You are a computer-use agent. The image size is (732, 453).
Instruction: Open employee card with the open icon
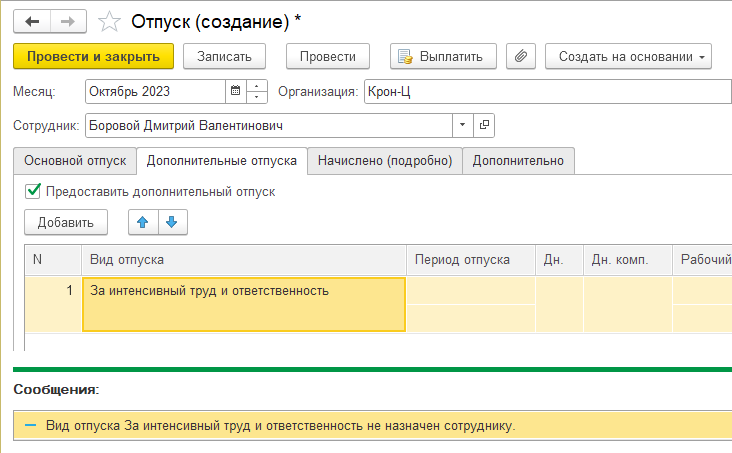pos(485,126)
